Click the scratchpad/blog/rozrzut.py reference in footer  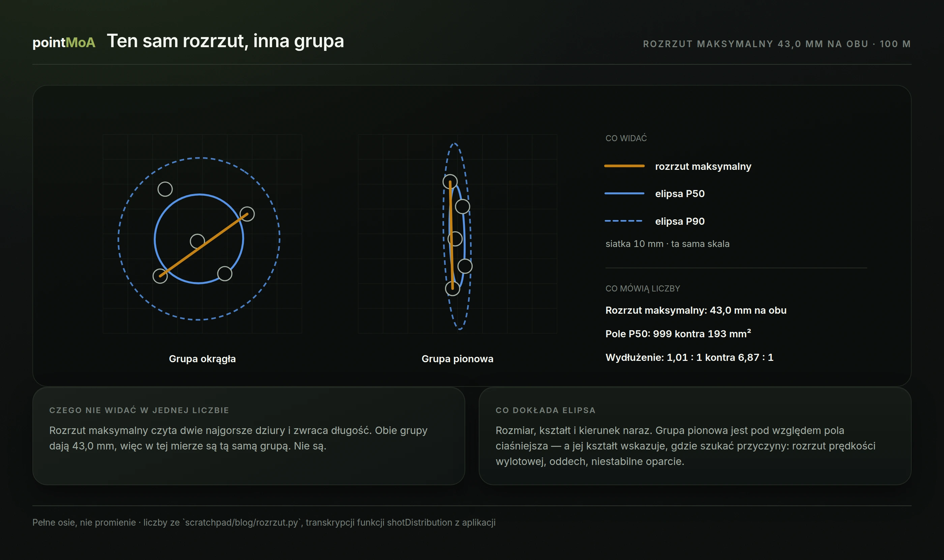tap(242, 522)
